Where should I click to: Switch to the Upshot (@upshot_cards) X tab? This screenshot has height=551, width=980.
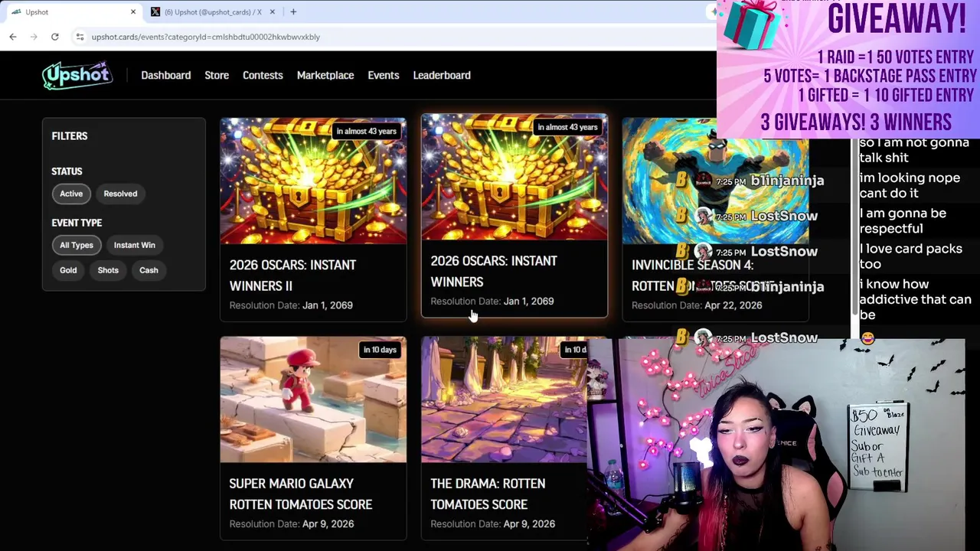click(213, 12)
